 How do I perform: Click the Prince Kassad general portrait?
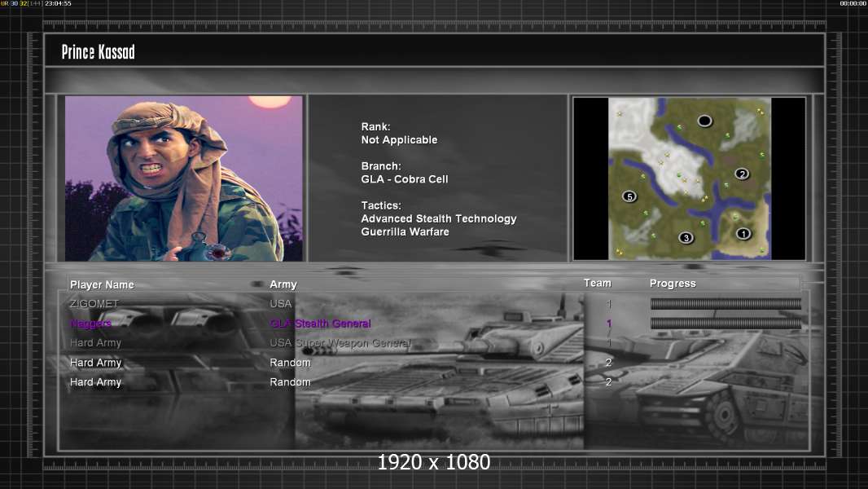point(184,178)
